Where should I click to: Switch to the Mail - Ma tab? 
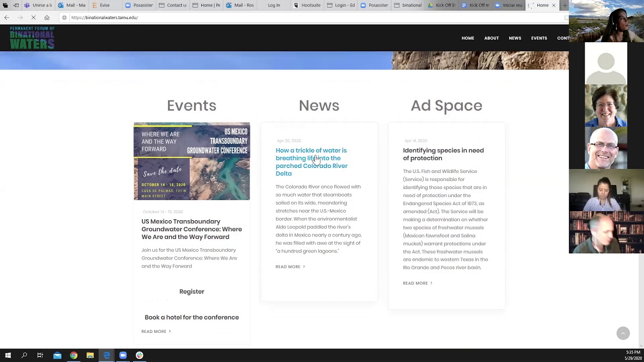(71, 5)
